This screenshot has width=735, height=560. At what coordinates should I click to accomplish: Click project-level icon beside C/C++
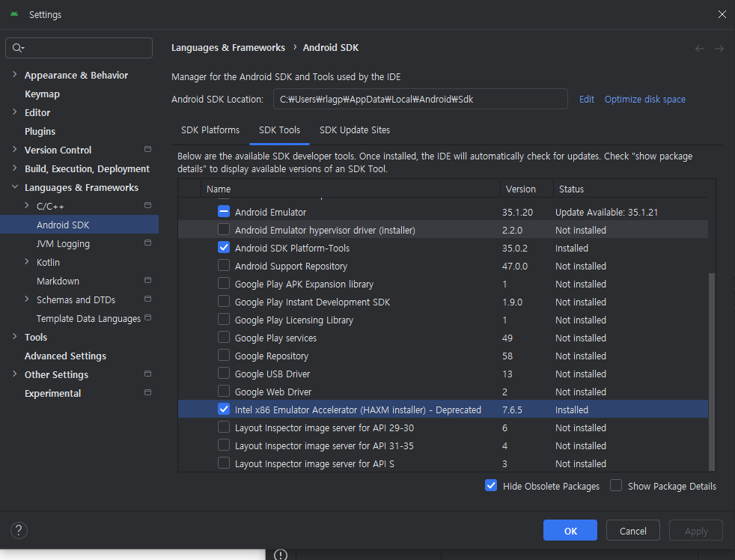[147, 205]
